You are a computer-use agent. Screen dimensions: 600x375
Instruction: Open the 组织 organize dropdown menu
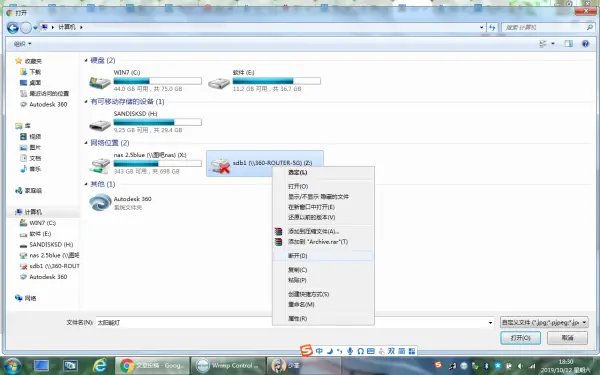tap(22, 44)
